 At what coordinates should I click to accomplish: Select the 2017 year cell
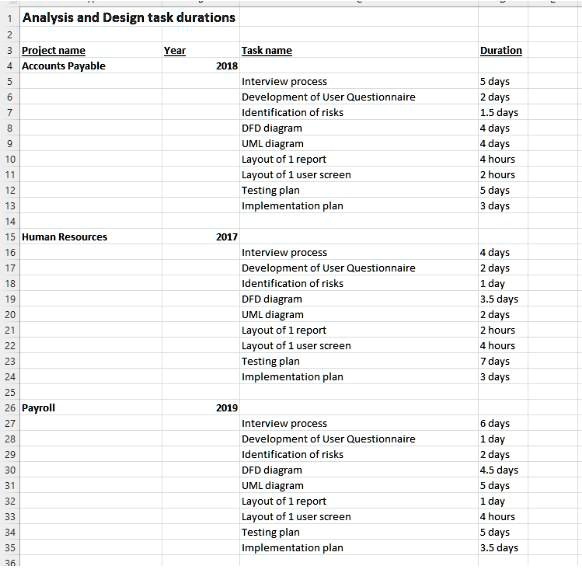tap(200, 237)
